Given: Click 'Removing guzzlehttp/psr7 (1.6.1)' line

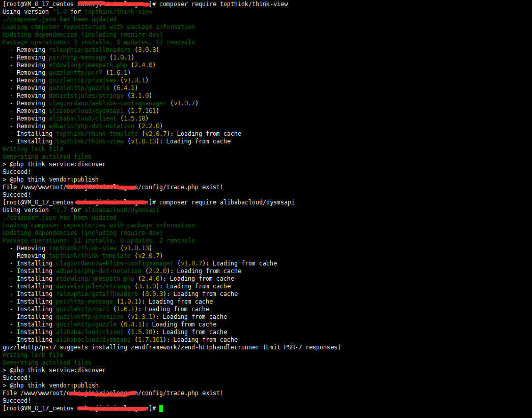Looking at the screenshot, I should pos(70,73).
